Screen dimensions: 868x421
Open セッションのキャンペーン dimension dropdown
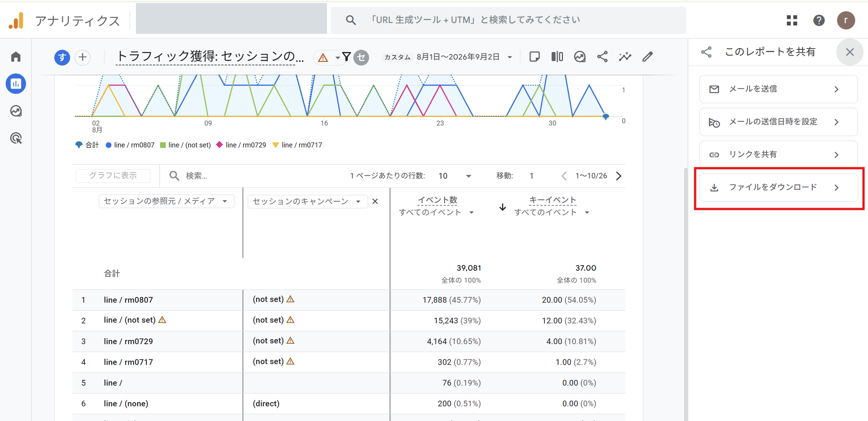(x=307, y=201)
